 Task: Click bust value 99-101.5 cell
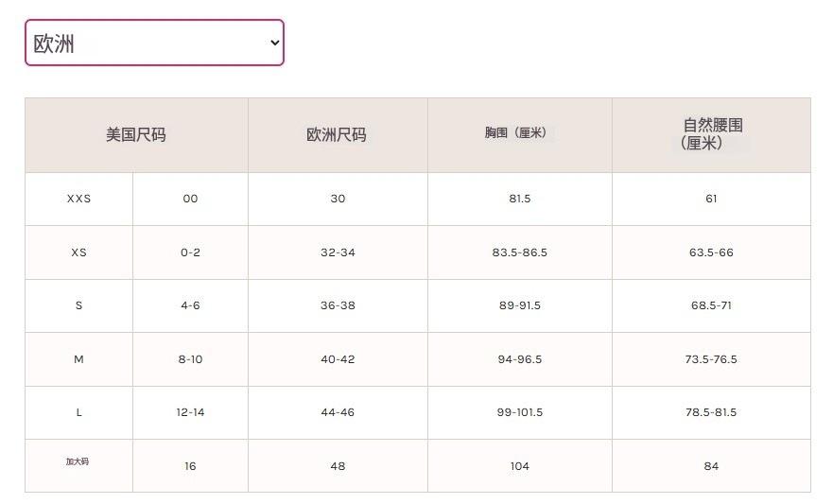point(520,412)
